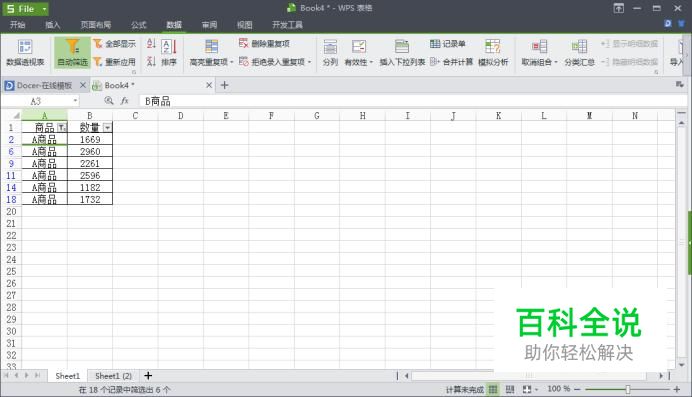Click the 分列 text to columns icon

pos(330,52)
